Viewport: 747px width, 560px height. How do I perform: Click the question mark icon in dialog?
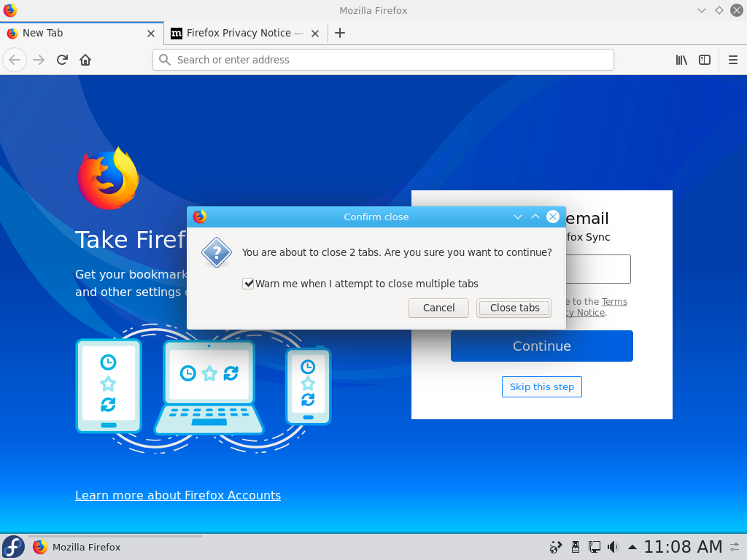tap(217, 252)
